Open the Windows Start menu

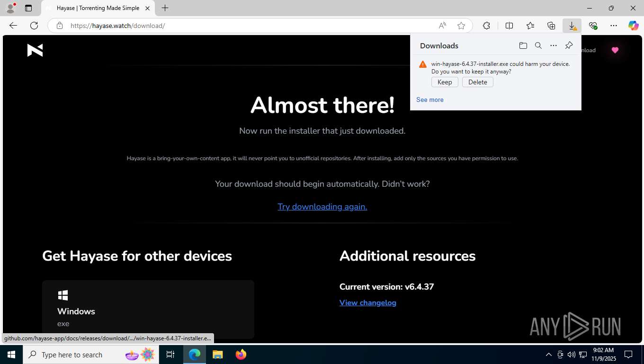(11, 355)
